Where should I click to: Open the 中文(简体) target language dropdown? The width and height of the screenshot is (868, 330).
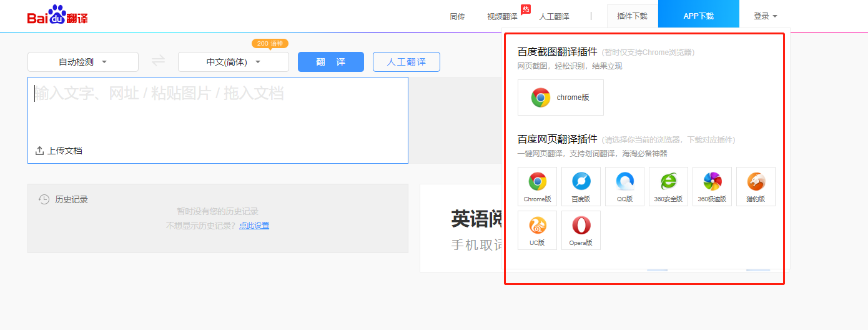click(234, 62)
